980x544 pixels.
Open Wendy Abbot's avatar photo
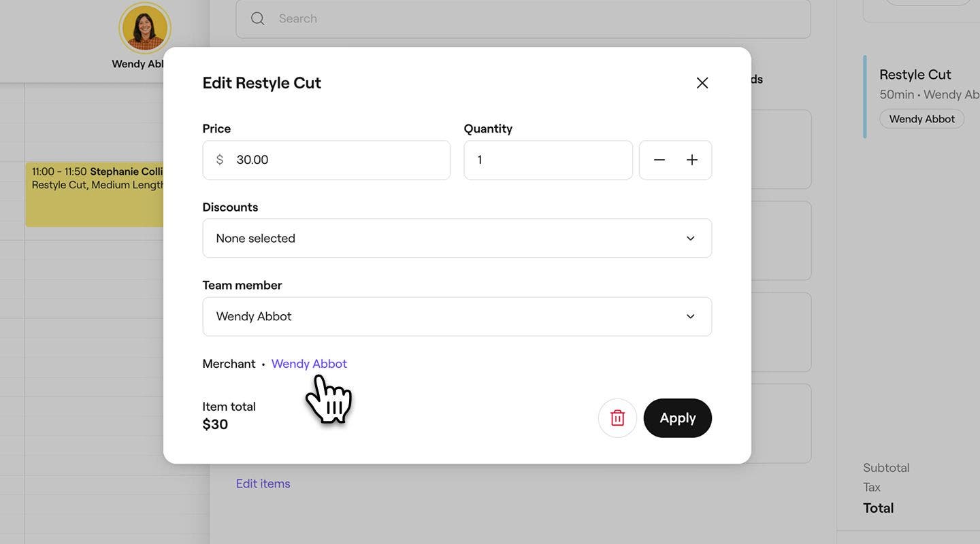(x=144, y=27)
